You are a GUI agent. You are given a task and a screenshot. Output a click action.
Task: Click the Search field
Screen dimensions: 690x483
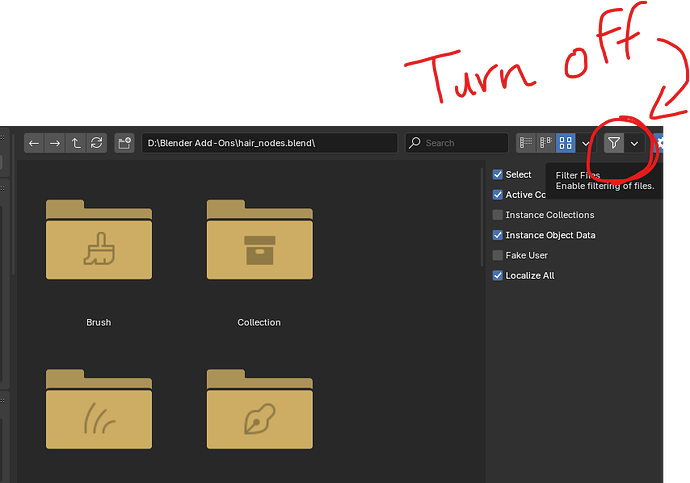click(457, 143)
